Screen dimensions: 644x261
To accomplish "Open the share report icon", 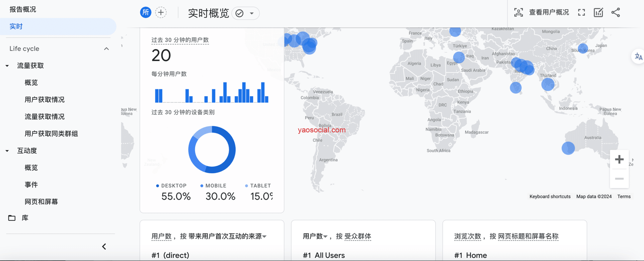I will point(615,12).
